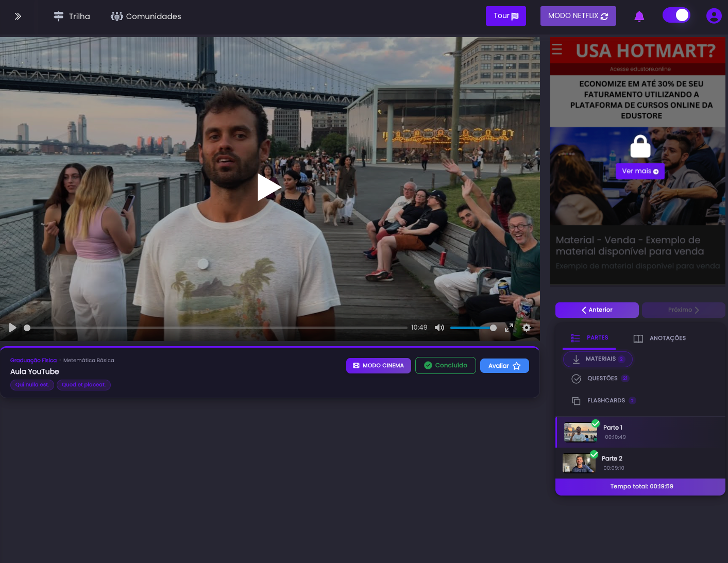Click the Material - Venda card title
This screenshot has height=563, width=728.
coord(630,246)
